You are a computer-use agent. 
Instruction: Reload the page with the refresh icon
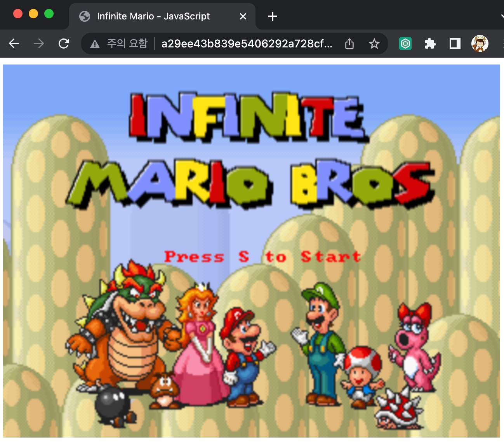coord(64,44)
